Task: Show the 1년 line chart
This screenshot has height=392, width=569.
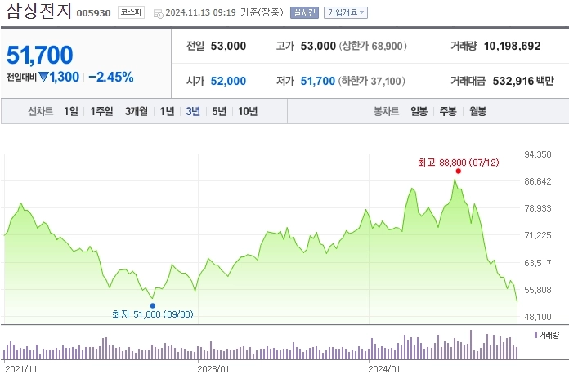Action: coord(167,112)
